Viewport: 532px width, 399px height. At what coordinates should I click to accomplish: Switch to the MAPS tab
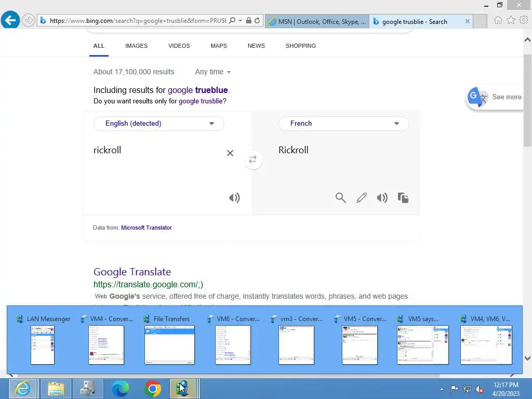(x=219, y=46)
